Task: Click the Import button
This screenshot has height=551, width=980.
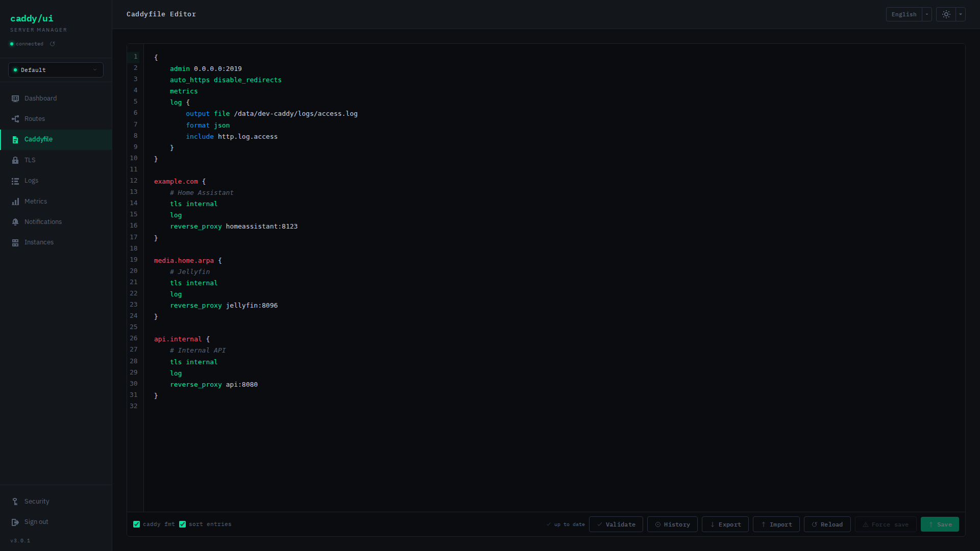Action: tap(776, 524)
